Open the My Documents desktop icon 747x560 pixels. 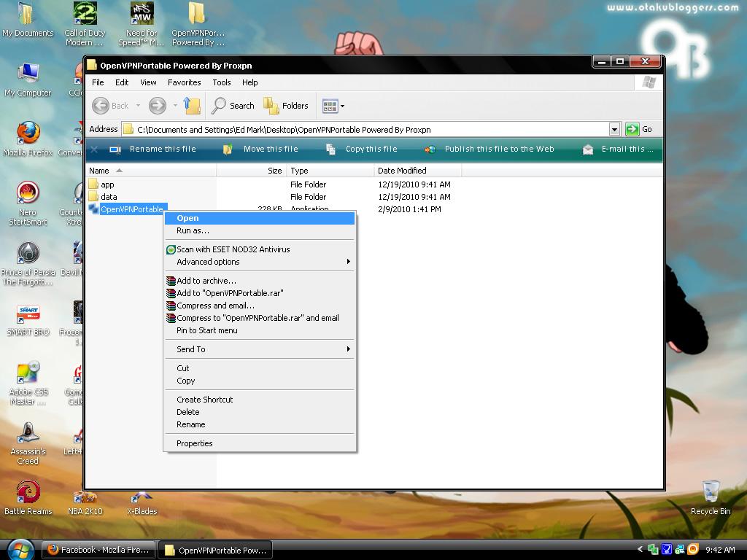point(28,20)
